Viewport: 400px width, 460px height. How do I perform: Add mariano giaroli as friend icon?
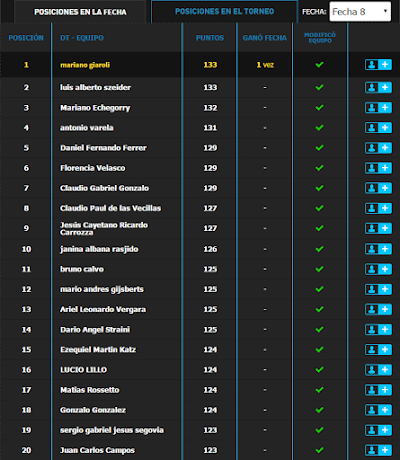tap(378, 65)
